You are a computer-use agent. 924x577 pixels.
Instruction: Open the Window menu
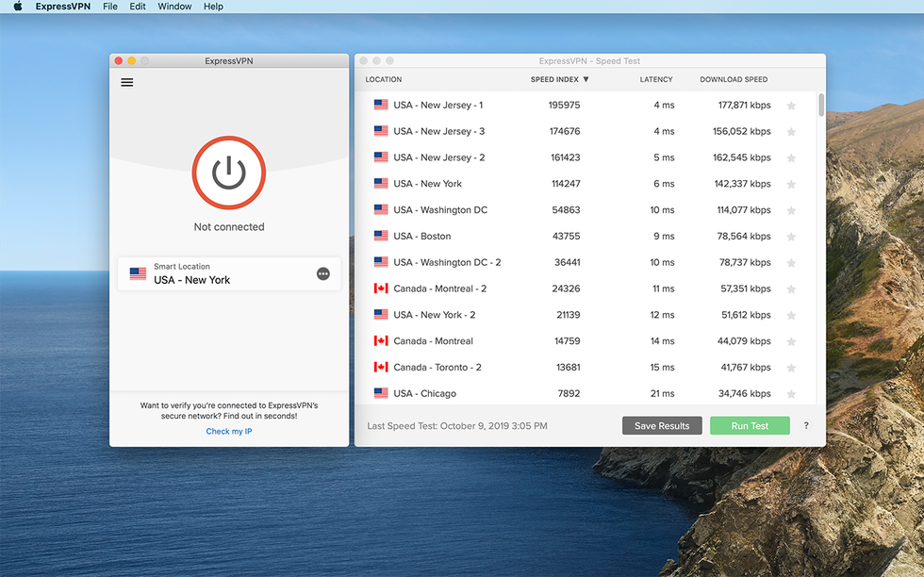coord(173,7)
